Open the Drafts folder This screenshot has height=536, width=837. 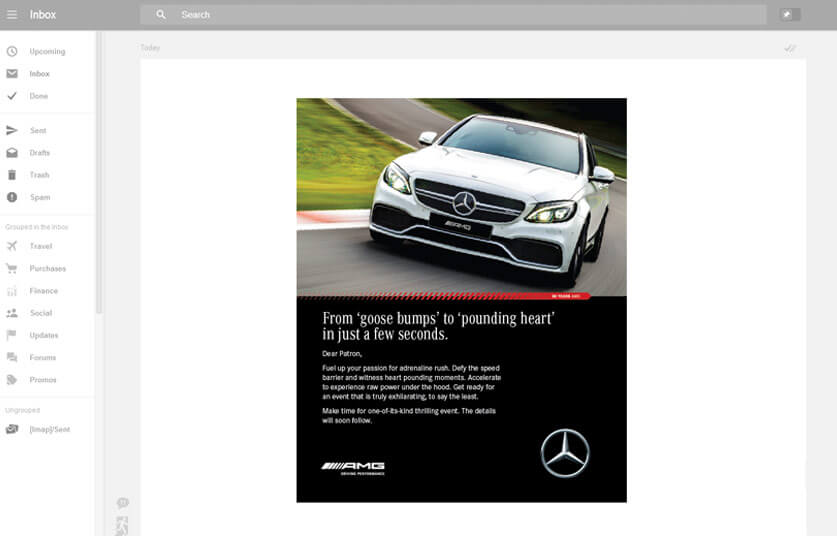(40, 153)
